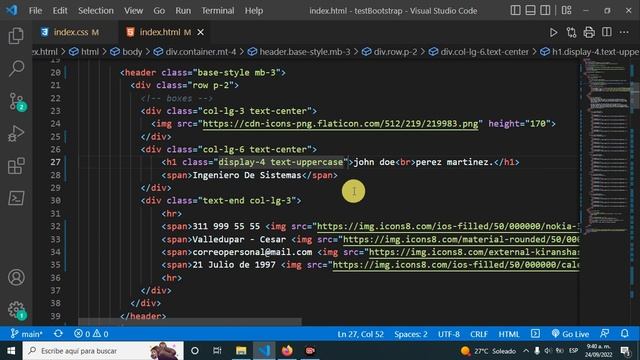Screen dimensions: 640x360
Task: Click the taskbar search box
Action: coord(103,351)
